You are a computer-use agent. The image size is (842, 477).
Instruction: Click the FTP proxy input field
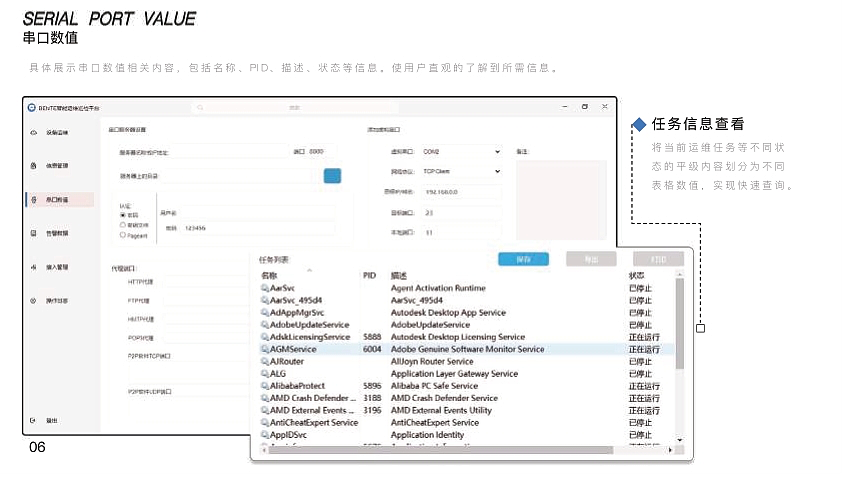tap(205, 300)
